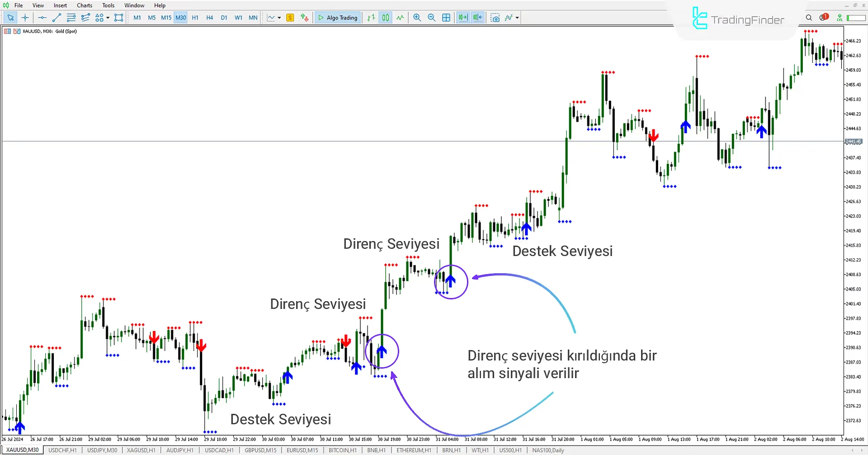
Task: Open the search magnifier icon
Action: pos(809,18)
